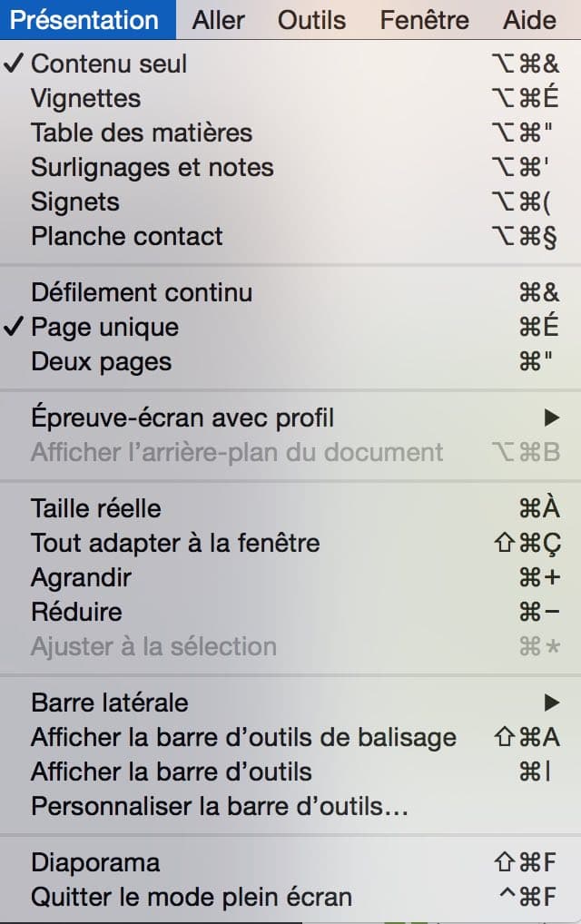Image resolution: width=581 pixels, height=924 pixels.
Task: Select the checked Page unique option
Action: (290, 327)
